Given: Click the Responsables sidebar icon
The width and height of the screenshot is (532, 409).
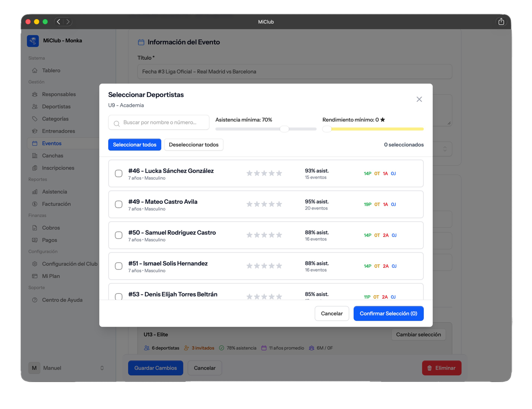Looking at the screenshot, I should pyautogui.click(x=35, y=94).
